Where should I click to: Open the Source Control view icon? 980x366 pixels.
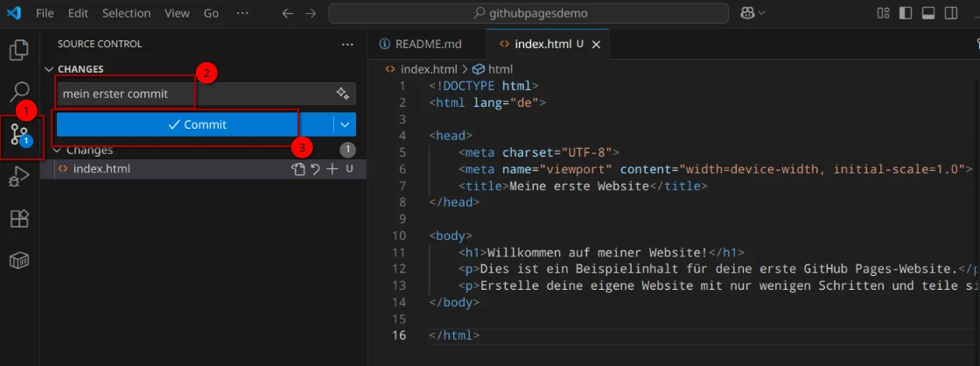pos(19,134)
